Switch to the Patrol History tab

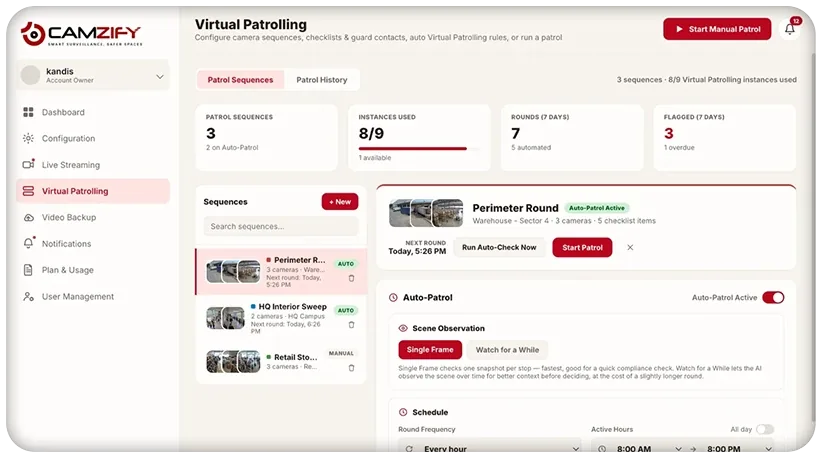tap(321, 80)
